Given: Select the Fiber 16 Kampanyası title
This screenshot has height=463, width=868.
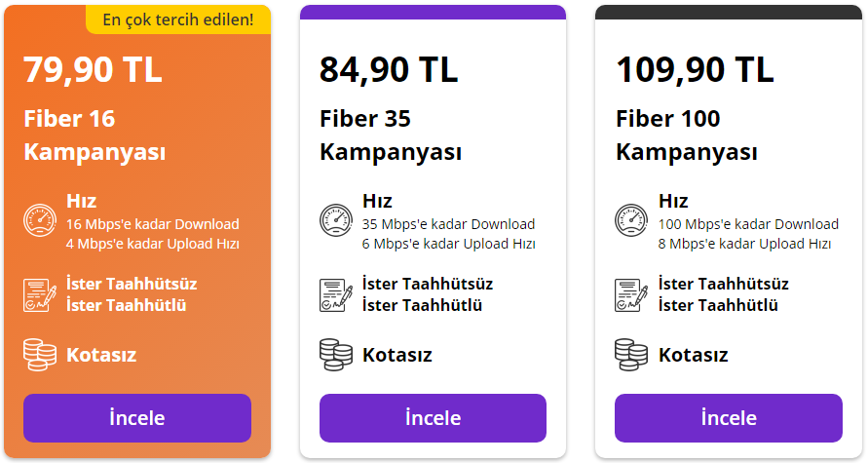Looking at the screenshot, I should [94, 135].
